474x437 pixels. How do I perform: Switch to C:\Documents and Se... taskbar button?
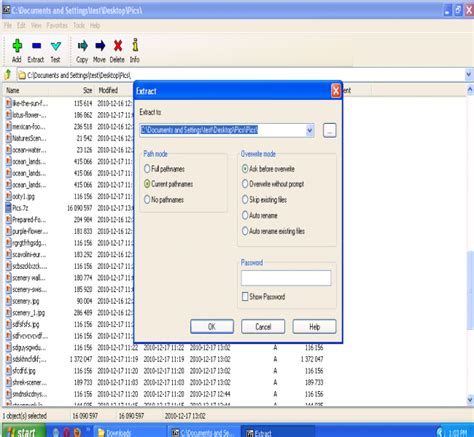(x=203, y=432)
